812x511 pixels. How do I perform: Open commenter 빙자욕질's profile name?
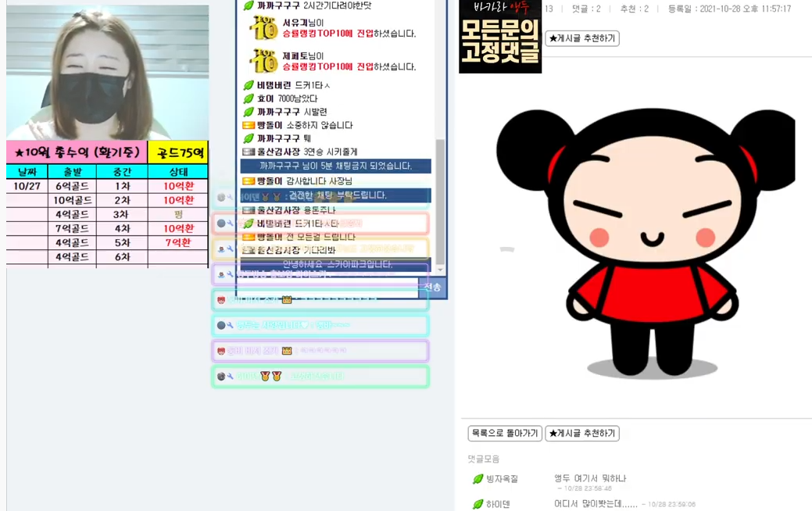click(502, 480)
